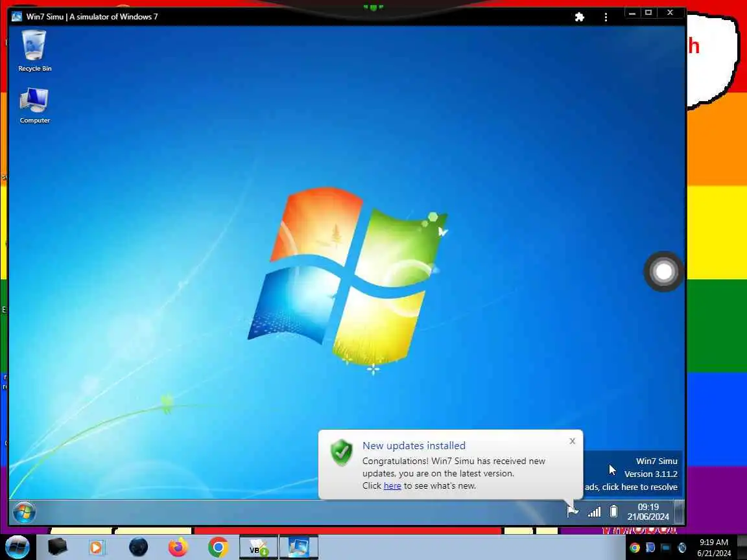Screen dimensions: 747x560
Task: Open the 09:19 clock in Win7 Simu tray
Action: [x=648, y=512]
